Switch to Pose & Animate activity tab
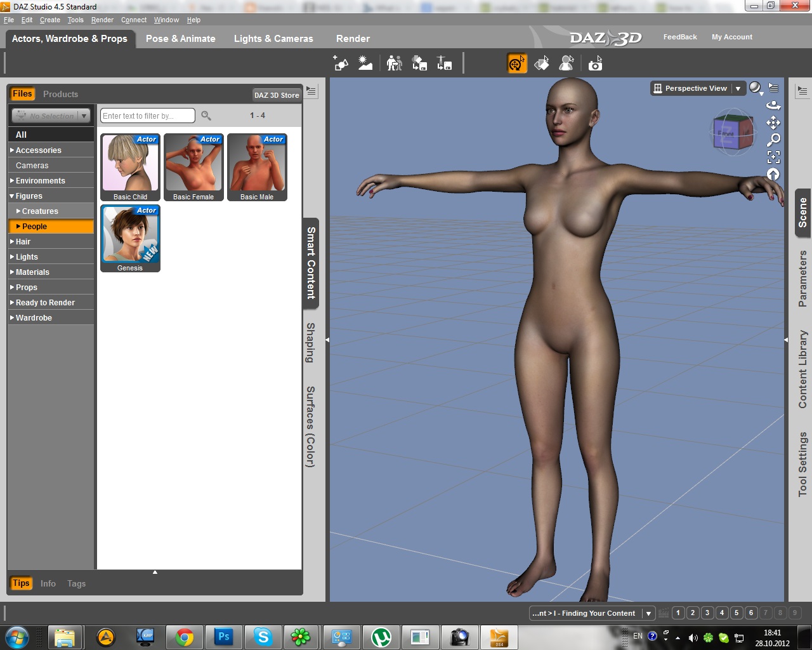Image resolution: width=812 pixels, height=650 pixels. tap(181, 39)
